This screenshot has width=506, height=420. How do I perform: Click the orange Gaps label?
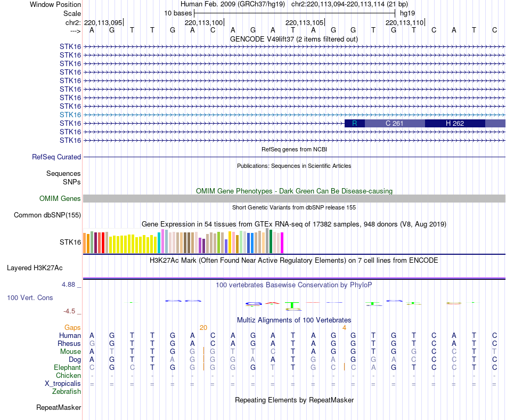tap(72, 328)
